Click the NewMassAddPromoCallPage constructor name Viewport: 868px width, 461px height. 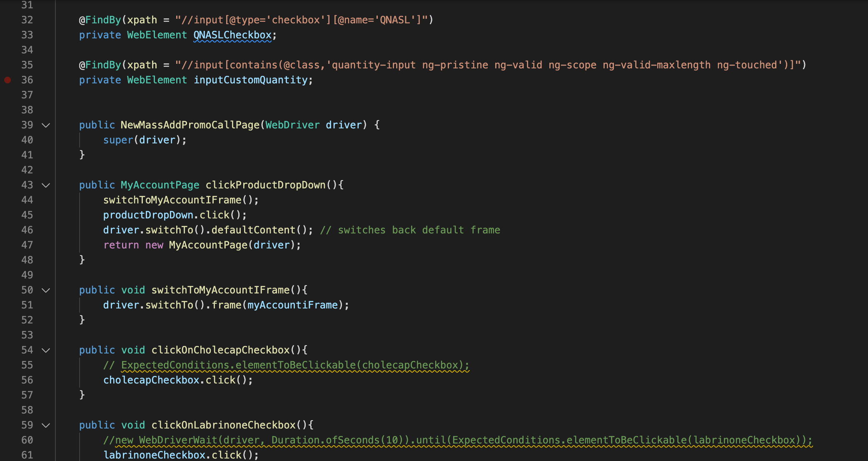[190, 125]
